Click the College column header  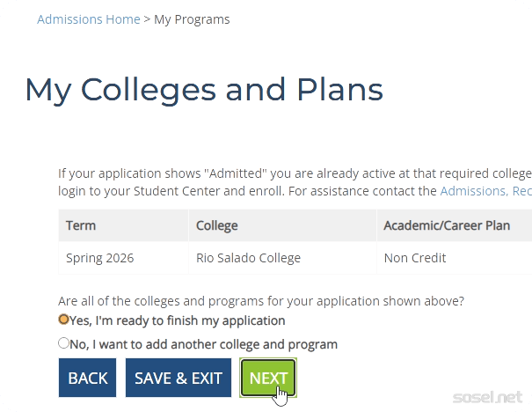click(217, 225)
